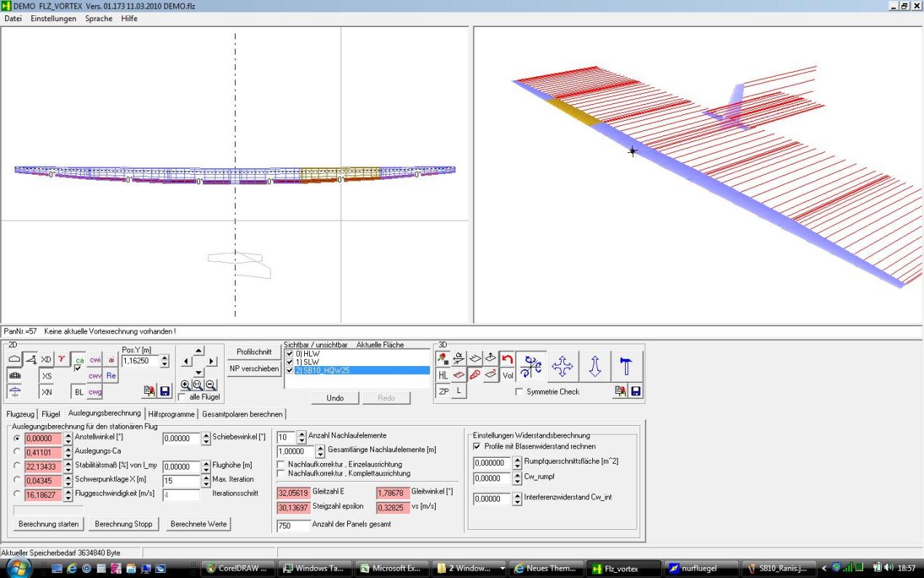The width and height of the screenshot is (924, 578).
Task: Activate the four-way pan arrows tool
Action: (x=563, y=365)
